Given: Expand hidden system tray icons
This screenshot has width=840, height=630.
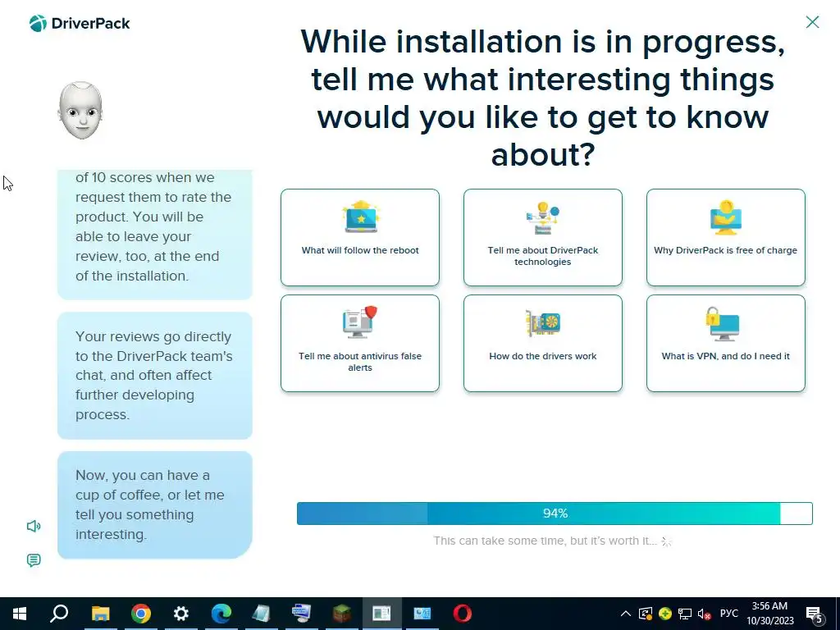Looking at the screenshot, I should click(625, 614).
